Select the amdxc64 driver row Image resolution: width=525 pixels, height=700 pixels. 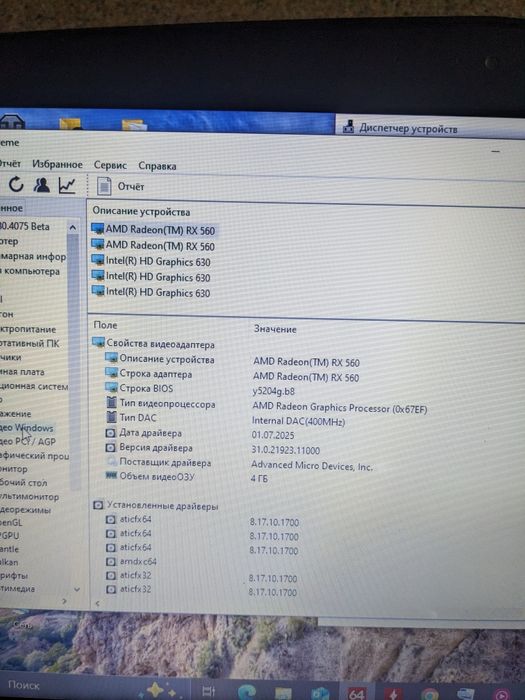tap(138, 561)
